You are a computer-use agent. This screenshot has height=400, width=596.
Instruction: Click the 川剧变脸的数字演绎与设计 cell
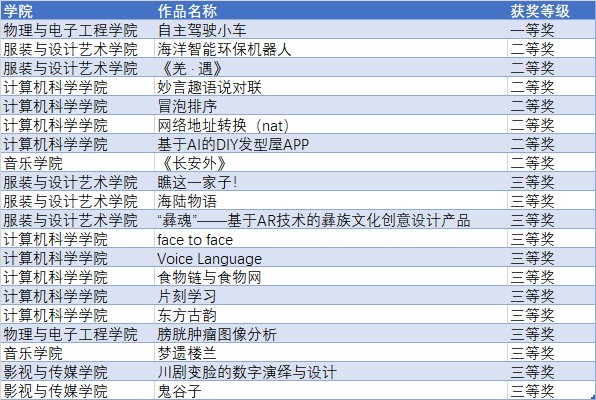pyautogui.click(x=331, y=371)
